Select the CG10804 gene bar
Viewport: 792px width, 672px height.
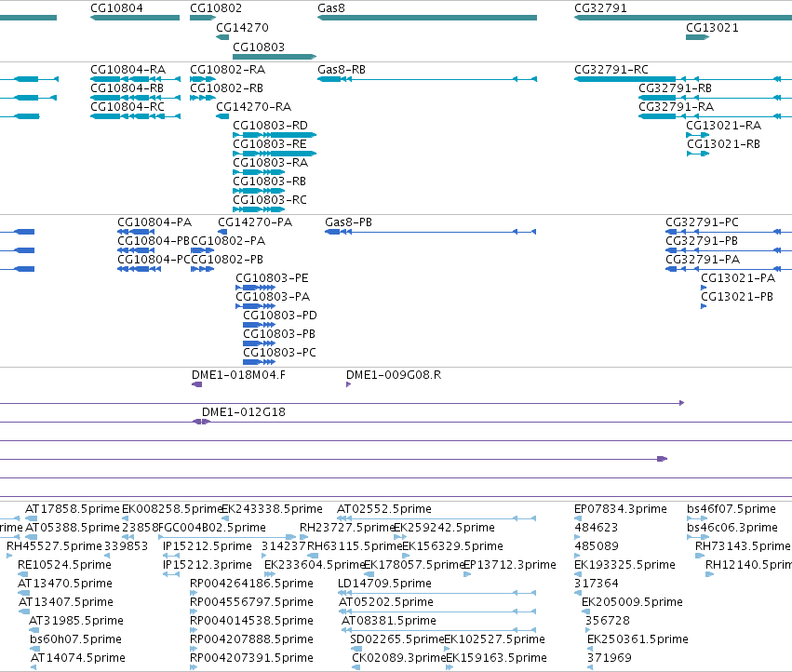click(x=135, y=18)
